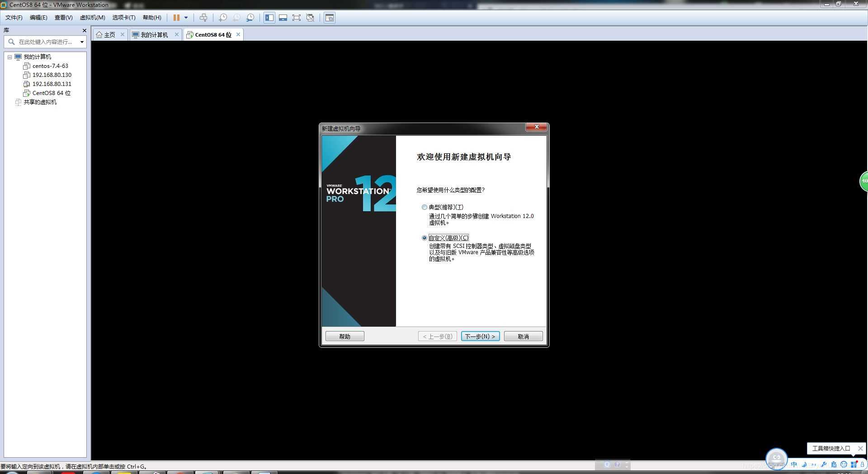Open the library search options dropdown
This screenshot has height=474, width=868.
(82, 42)
